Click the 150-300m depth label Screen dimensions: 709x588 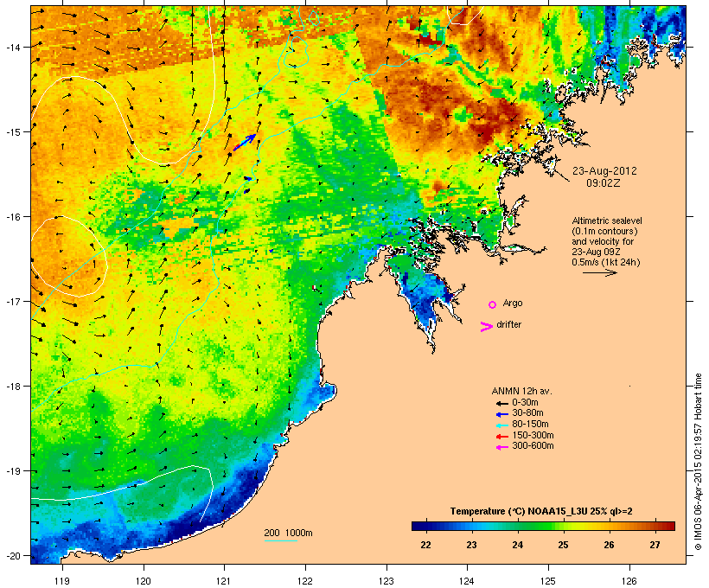pos(533,435)
